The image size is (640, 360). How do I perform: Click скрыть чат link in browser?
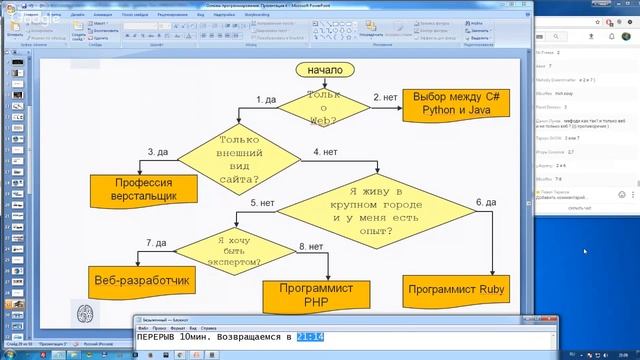click(x=579, y=208)
